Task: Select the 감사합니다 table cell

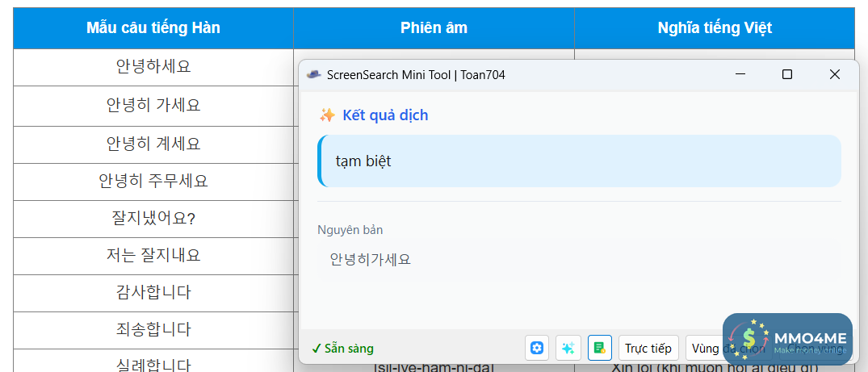Action: 153,292
